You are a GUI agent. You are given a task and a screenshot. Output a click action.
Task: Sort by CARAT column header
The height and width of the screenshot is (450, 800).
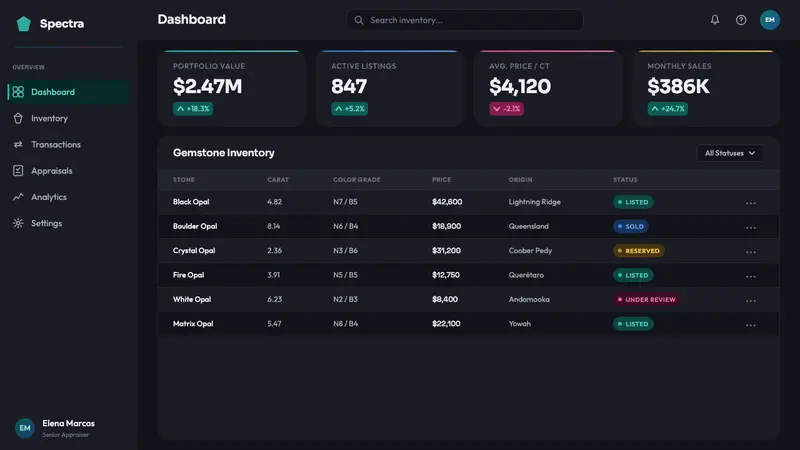pos(278,180)
